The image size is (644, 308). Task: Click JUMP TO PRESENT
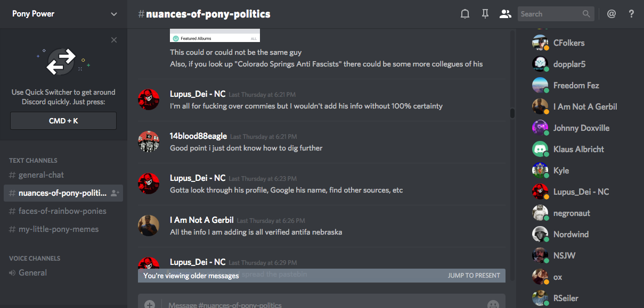pyautogui.click(x=474, y=276)
